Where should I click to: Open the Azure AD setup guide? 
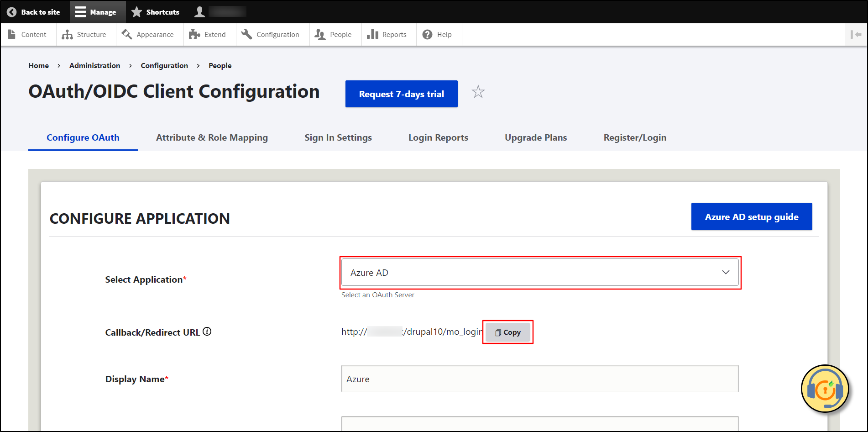[751, 216]
